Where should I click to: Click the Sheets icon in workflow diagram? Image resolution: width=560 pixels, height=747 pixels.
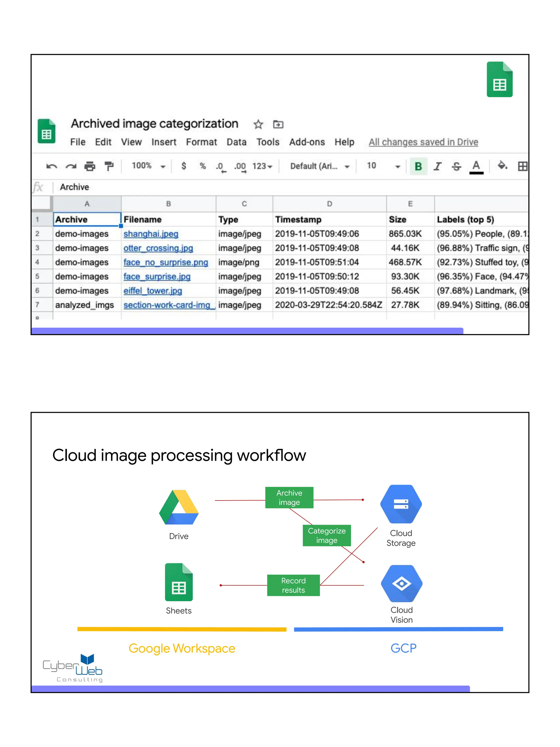pos(179,582)
